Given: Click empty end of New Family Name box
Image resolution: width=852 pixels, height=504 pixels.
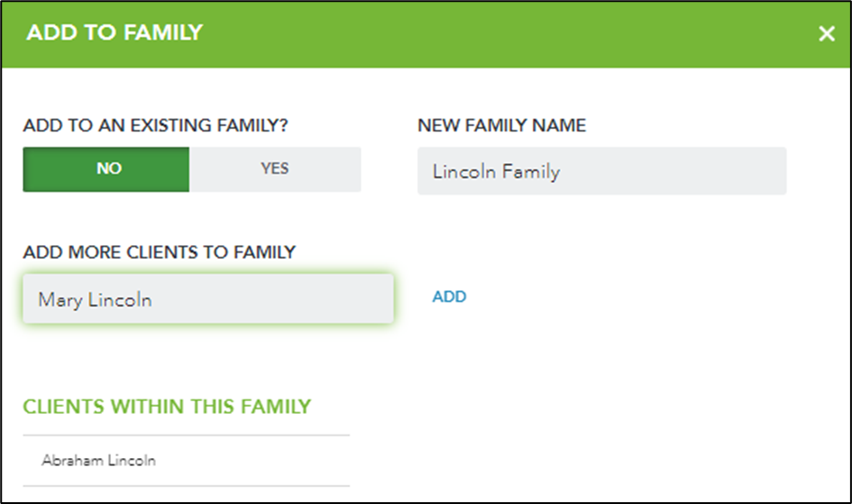Looking at the screenshot, I should pos(673,170).
